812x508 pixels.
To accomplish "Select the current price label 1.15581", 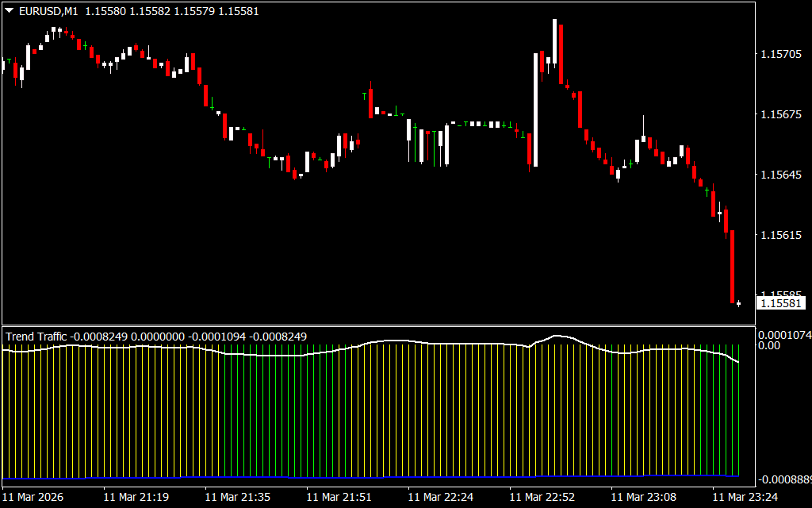I will [x=780, y=303].
